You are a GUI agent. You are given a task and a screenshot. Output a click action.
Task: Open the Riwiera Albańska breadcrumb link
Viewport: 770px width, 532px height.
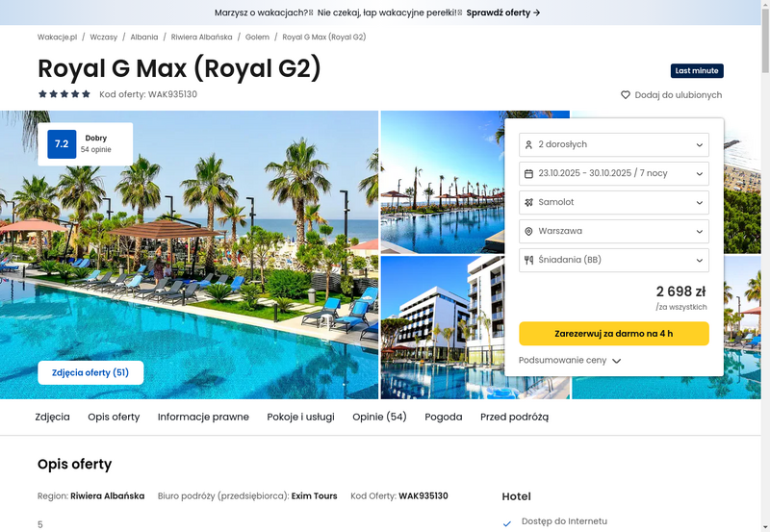(x=201, y=37)
